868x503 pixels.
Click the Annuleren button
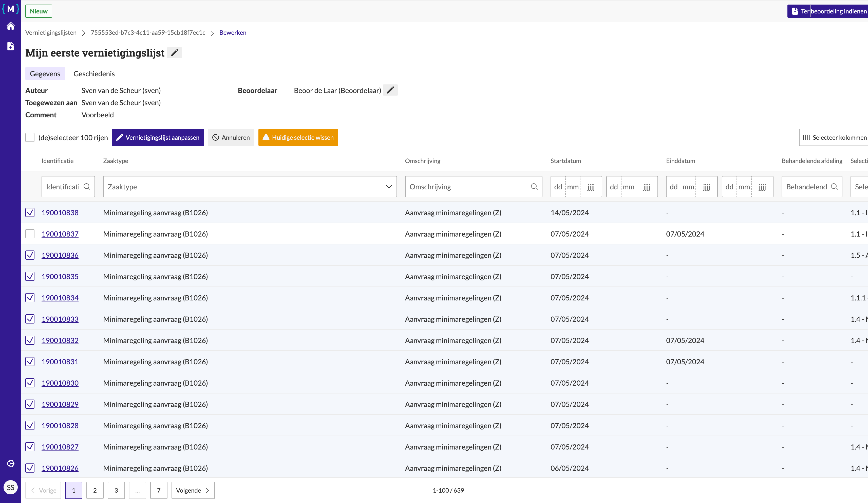point(231,138)
